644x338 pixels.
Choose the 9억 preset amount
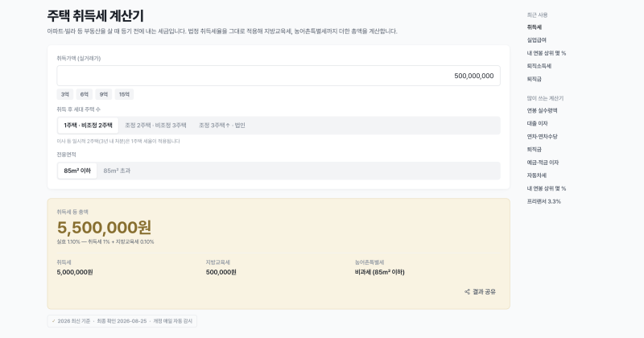[104, 94]
